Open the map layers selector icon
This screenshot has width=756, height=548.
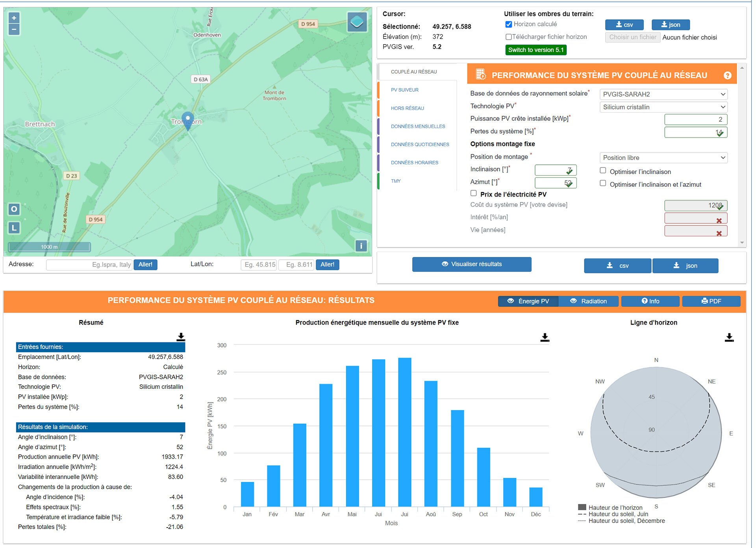(x=356, y=22)
